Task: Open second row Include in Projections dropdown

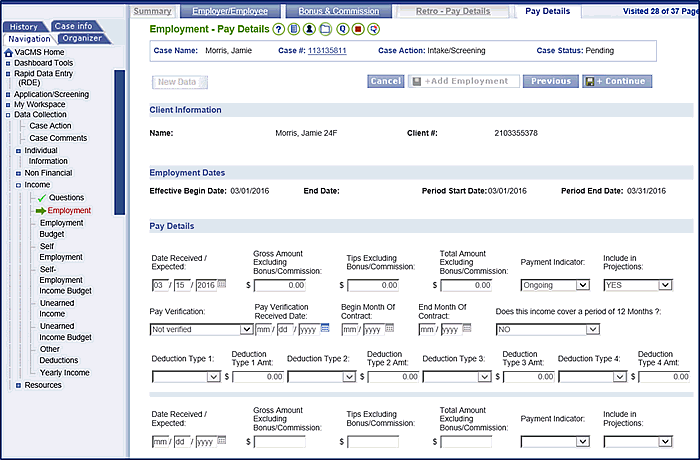Action: click(x=638, y=442)
